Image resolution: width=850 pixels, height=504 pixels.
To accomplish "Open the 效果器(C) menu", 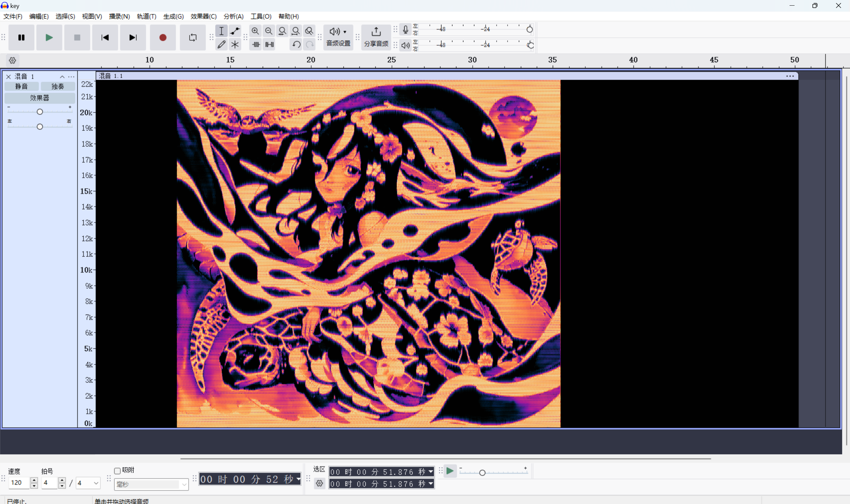I will pyautogui.click(x=204, y=16).
